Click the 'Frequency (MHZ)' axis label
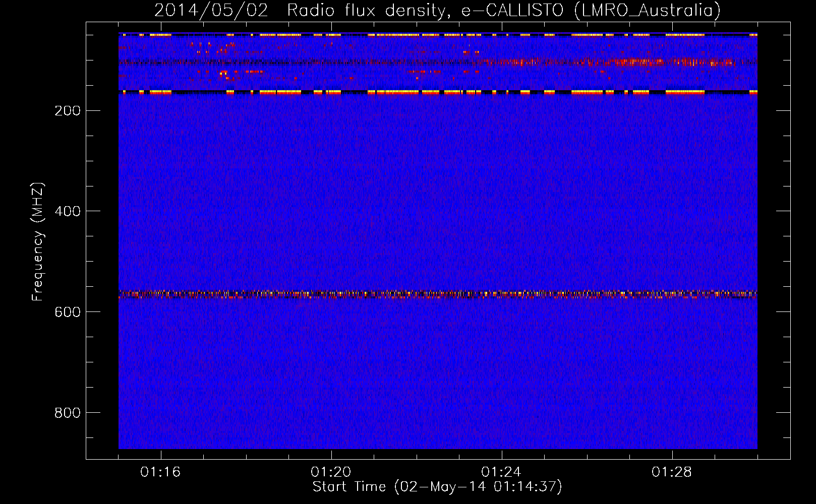This screenshot has height=504, width=816. click(x=37, y=242)
